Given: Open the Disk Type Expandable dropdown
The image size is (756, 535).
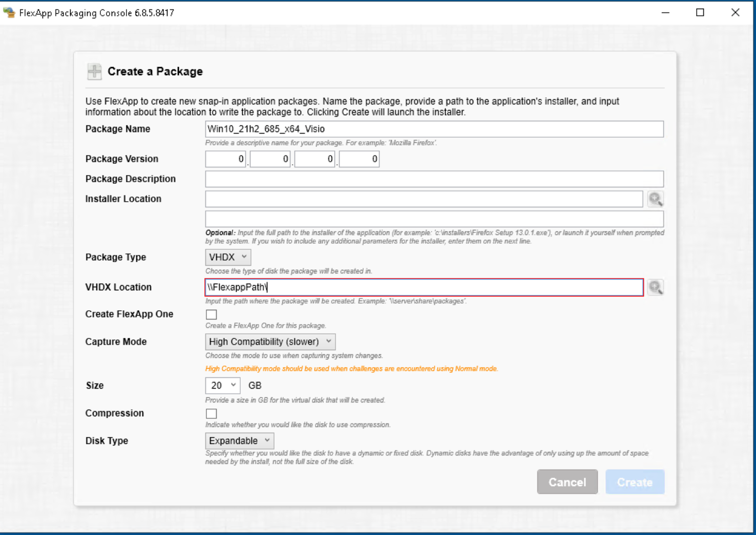Looking at the screenshot, I should 240,441.
